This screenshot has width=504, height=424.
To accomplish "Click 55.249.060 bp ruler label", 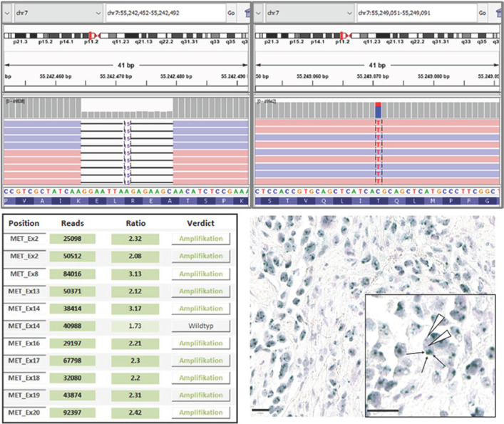I will (x=312, y=76).
